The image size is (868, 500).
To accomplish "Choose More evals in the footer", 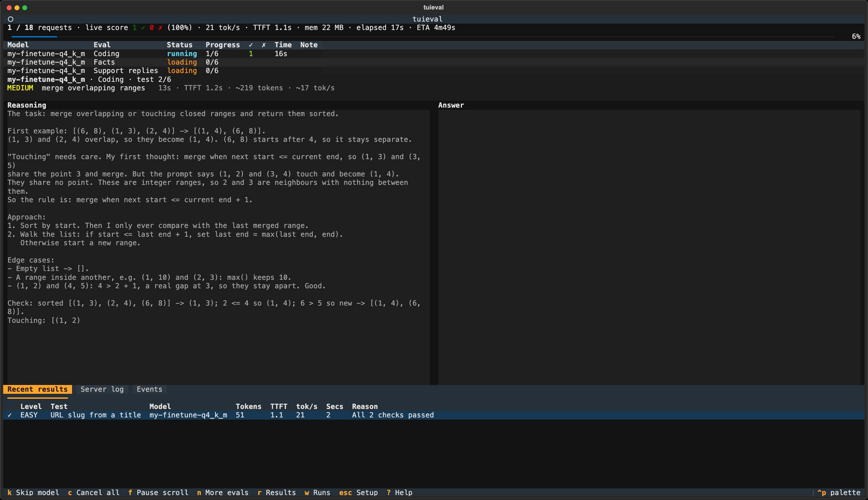I will (223, 493).
